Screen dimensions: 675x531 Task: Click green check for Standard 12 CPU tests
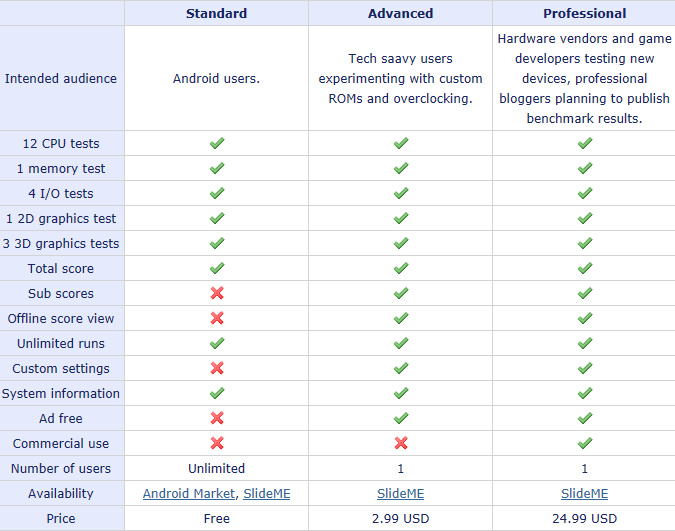click(x=217, y=144)
